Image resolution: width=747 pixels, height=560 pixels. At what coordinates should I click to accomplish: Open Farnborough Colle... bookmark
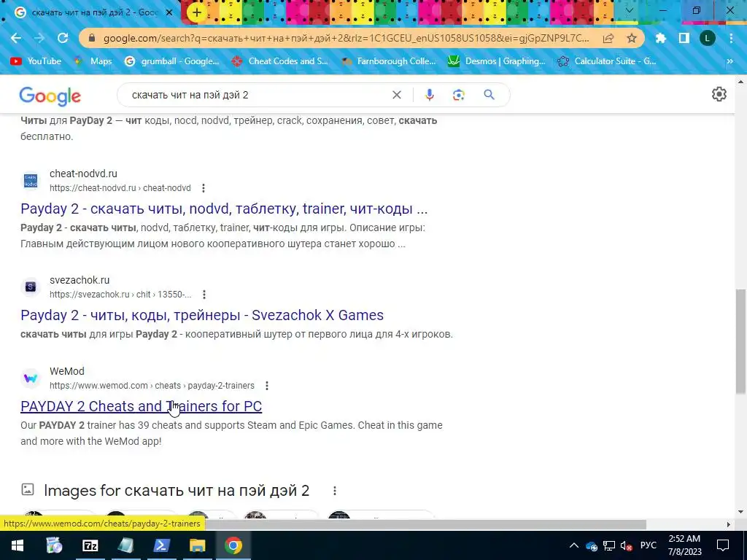pyautogui.click(x=388, y=61)
